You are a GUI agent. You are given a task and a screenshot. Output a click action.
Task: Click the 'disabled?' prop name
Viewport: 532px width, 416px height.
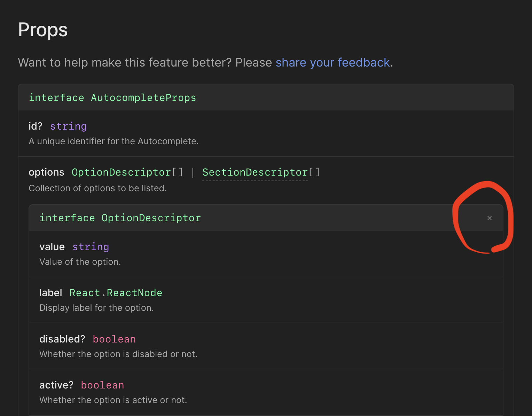[62, 339]
